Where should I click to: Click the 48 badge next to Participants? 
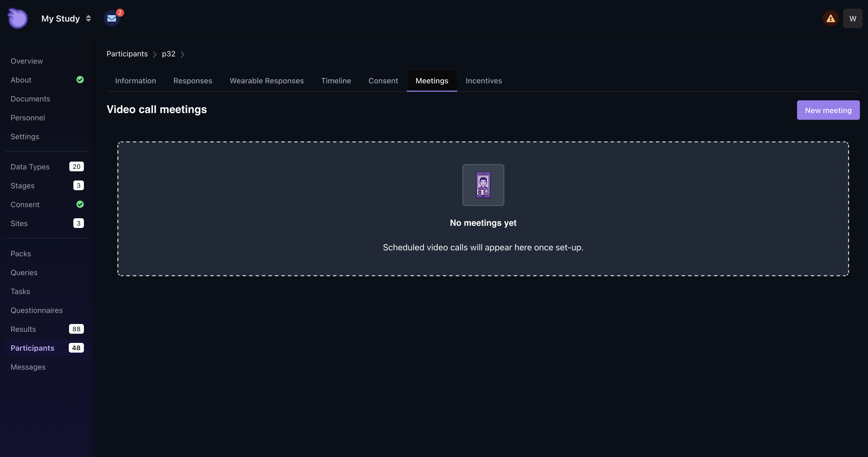pos(76,348)
